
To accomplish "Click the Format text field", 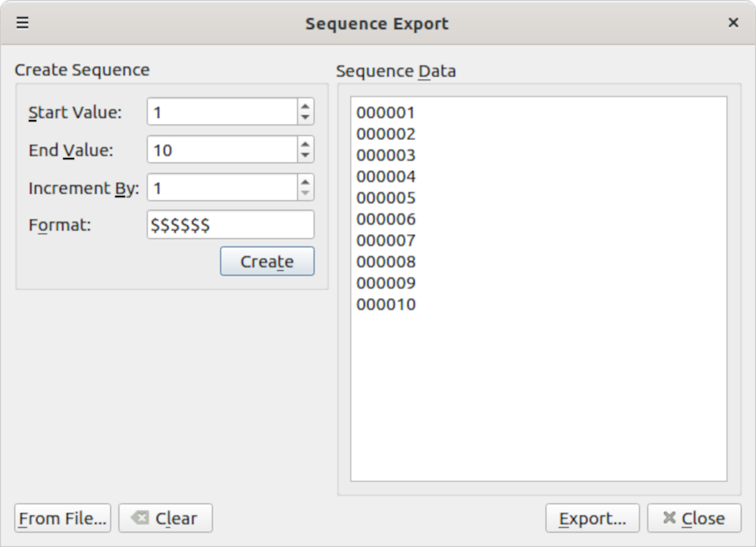I will pyautogui.click(x=231, y=226).
